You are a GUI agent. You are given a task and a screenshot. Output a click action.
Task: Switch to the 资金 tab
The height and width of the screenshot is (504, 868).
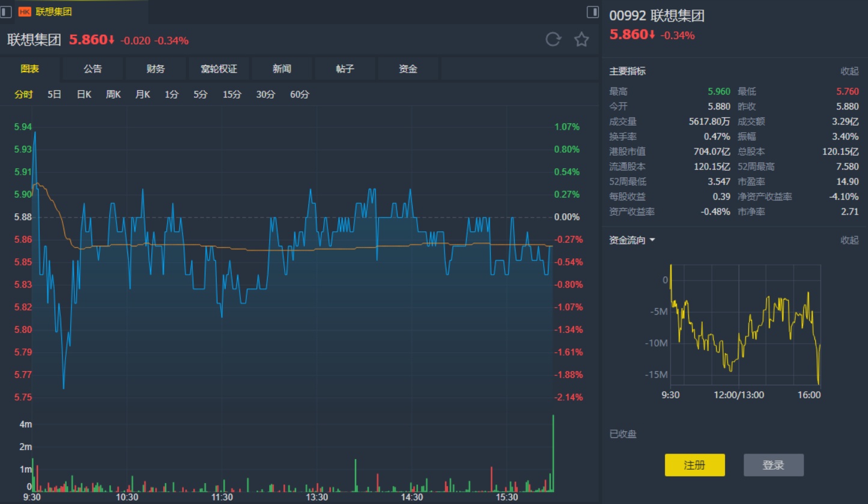coord(408,69)
